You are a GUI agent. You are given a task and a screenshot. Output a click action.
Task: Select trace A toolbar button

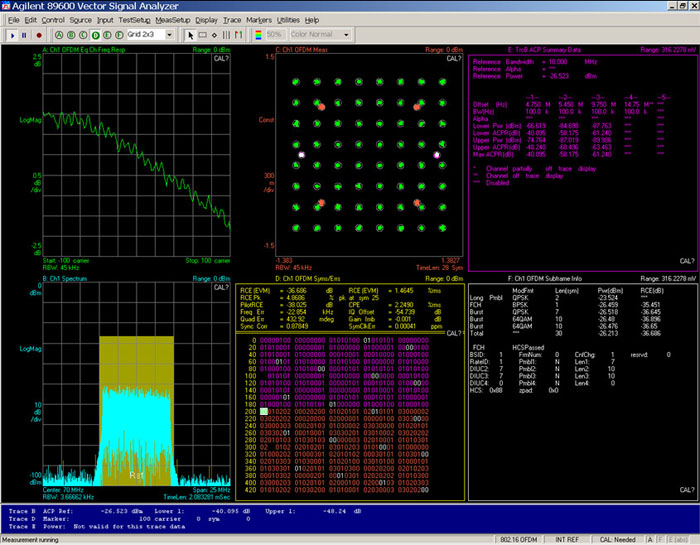click(x=59, y=35)
